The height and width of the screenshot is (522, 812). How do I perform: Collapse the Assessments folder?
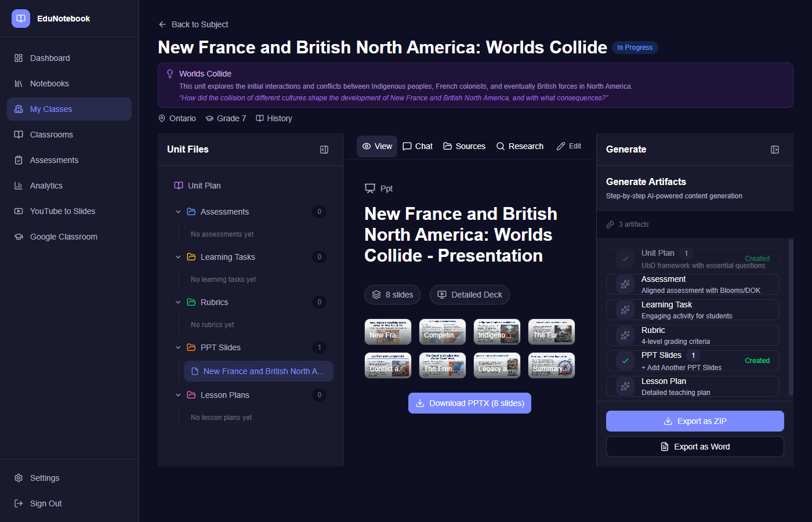[178, 212]
